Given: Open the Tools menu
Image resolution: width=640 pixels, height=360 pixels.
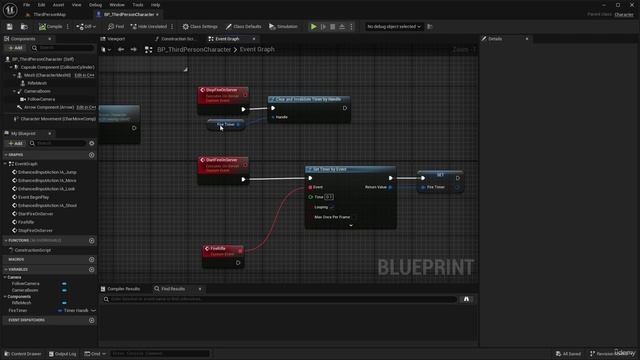Looking at the screenshot, I should [x=138, y=5].
